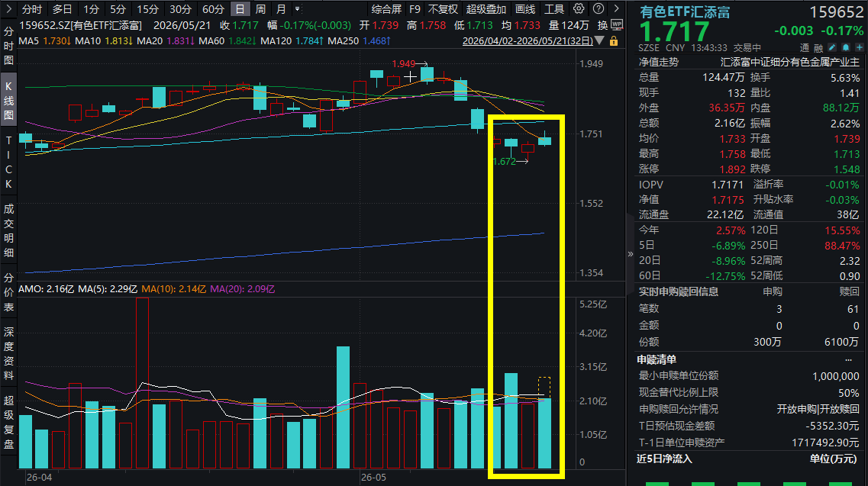868x486 pixels.
Task: Click the 有色ETF汇添富 title in quote panel
Action: [685, 12]
